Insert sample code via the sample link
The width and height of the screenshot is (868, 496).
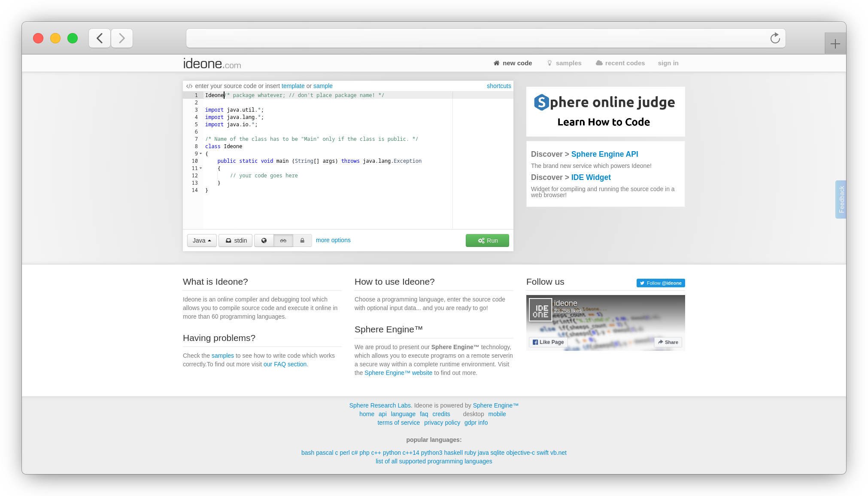(323, 86)
